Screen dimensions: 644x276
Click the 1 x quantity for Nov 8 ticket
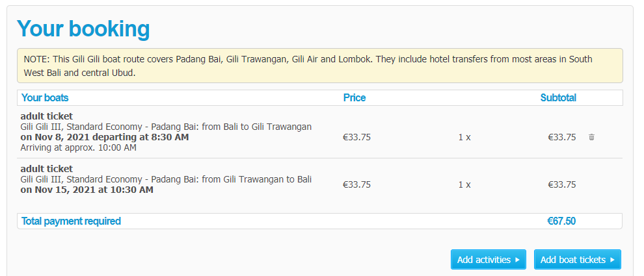[x=464, y=137]
